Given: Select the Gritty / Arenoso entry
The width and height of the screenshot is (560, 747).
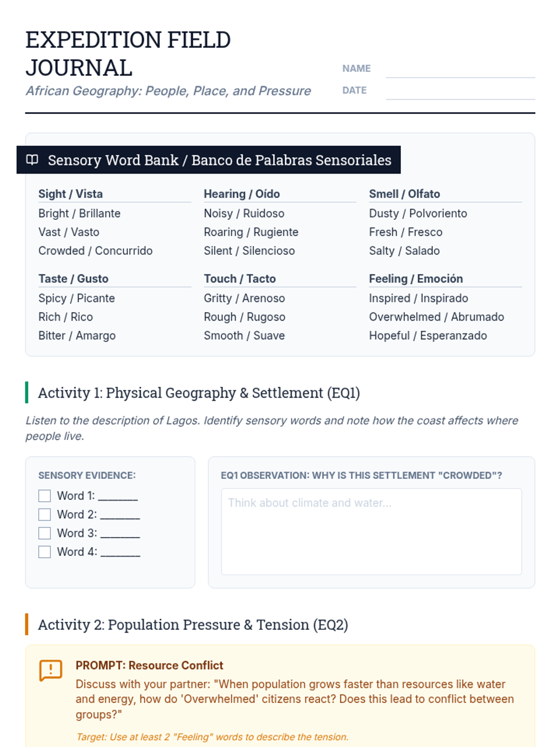Looking at the screenshot, I should point(244,298).
